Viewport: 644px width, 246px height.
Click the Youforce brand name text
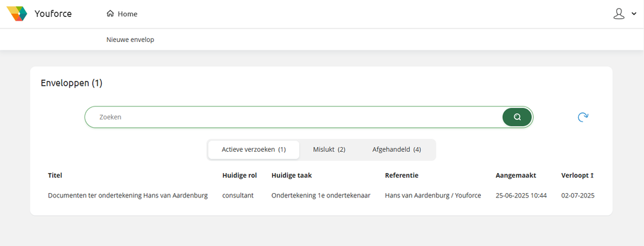pyautogui.click(x=53, y=14)
